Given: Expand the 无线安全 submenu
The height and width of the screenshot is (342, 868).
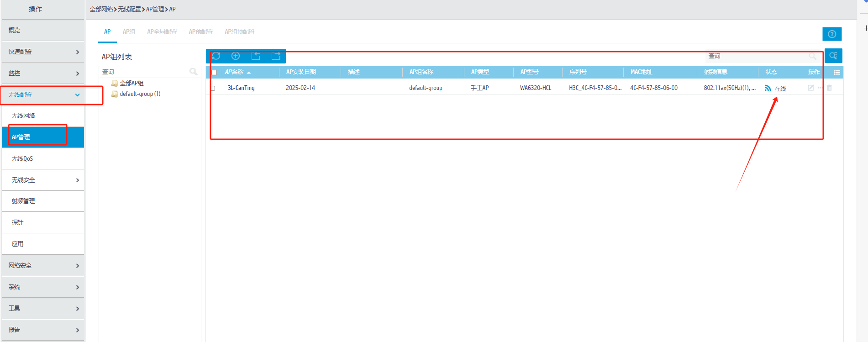Looking at the screenshot, I should [43, 180].
